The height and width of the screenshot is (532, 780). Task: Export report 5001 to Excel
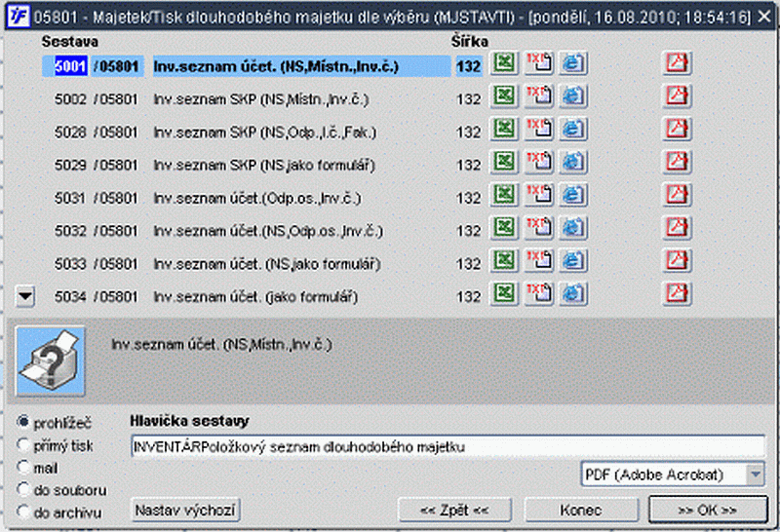pos(504,63)
